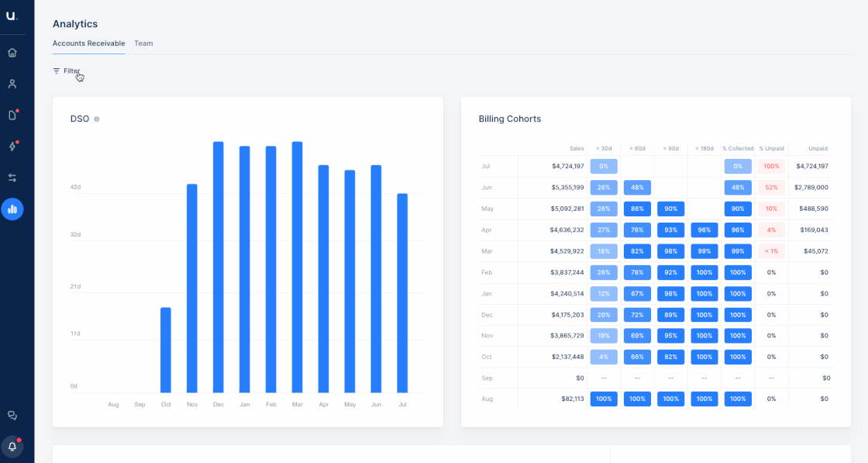Click the 27% cell in Apr row
This screenshot has height=463, width=868.
click(604, 230)
